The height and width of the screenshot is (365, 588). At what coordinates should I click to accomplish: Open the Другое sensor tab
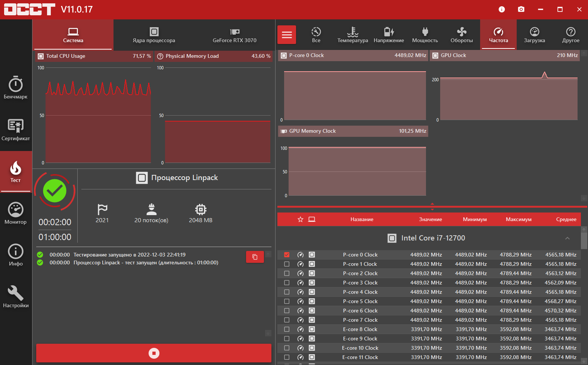pos(571,35)
